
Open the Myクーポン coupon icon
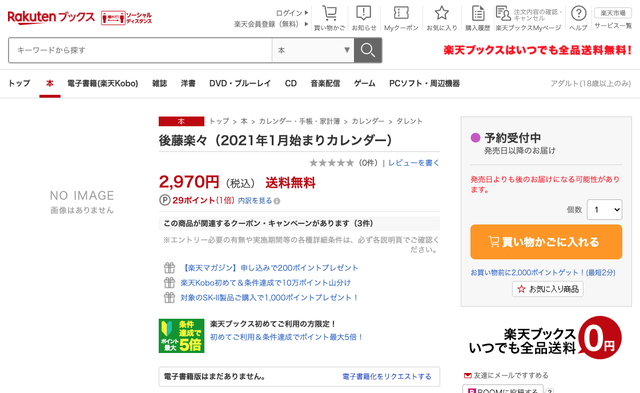pyautogui.click(x=401, y=13)
